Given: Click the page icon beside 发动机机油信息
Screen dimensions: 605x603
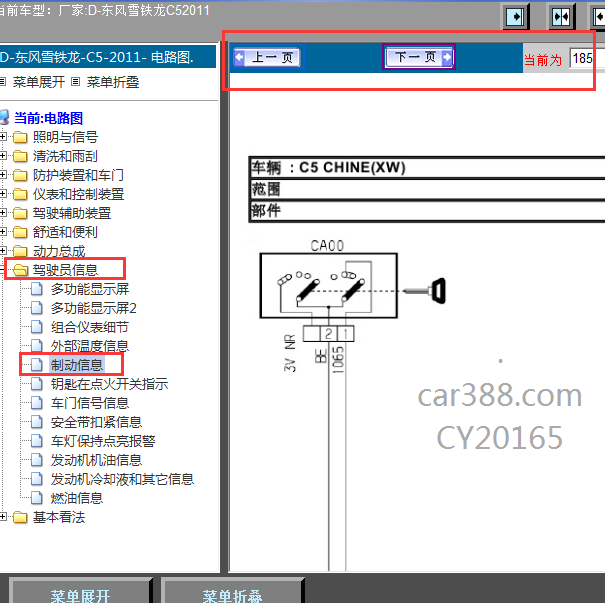Looking at the screenshot, I should pos(37,460).
